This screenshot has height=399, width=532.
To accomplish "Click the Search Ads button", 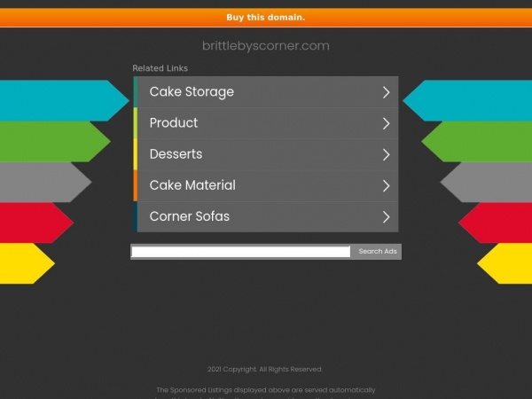I will point(378,252).
